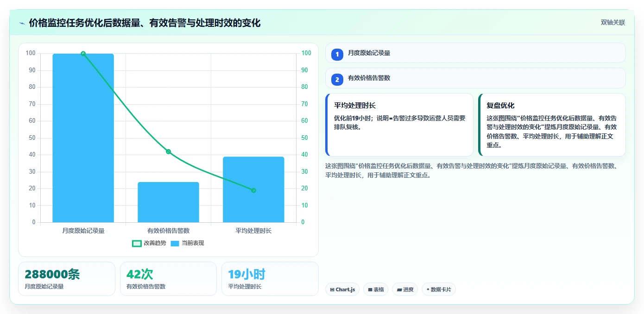The image size is (644, 314).
Task: Click the green 改善趋势 legend swatch
Action: tap(137, 243)
